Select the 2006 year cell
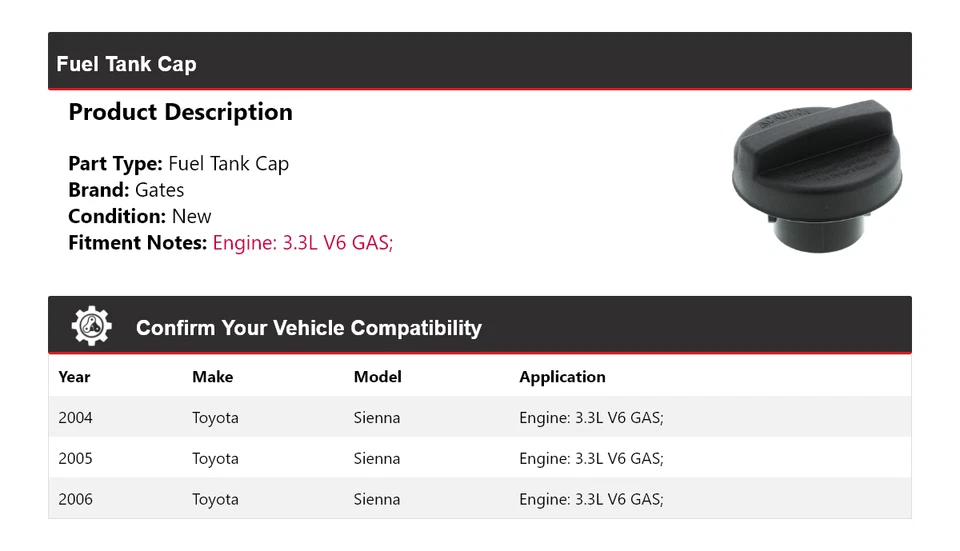The image size is (960, 551). click(75, 499)
